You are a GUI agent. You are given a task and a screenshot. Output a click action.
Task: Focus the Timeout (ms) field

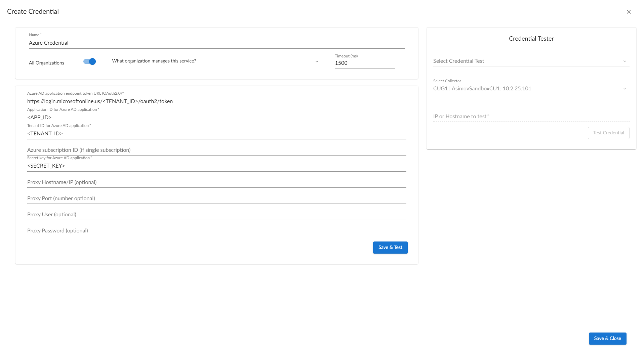tap(364, 63)
